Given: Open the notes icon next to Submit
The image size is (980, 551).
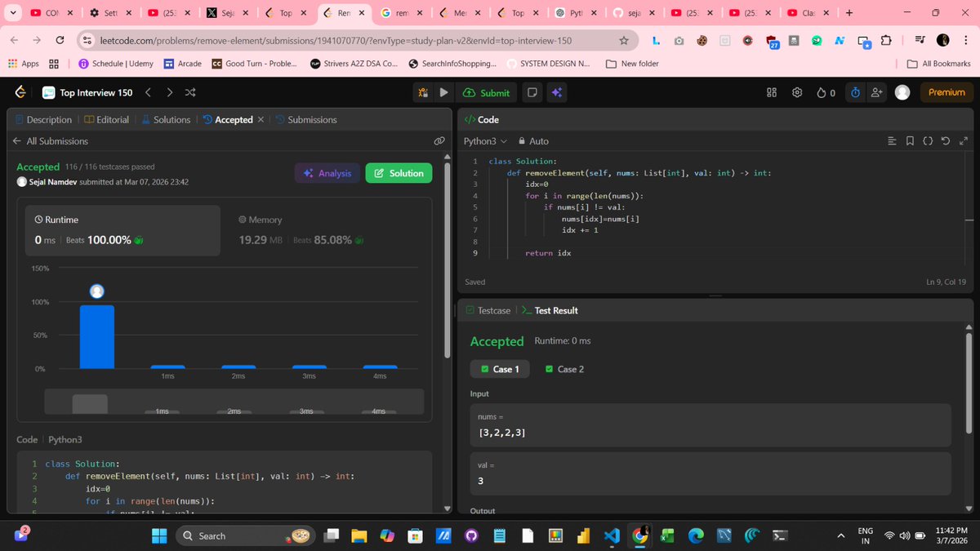Looking at the screenshot, I should pyautogui.click(x=532, y=92).
